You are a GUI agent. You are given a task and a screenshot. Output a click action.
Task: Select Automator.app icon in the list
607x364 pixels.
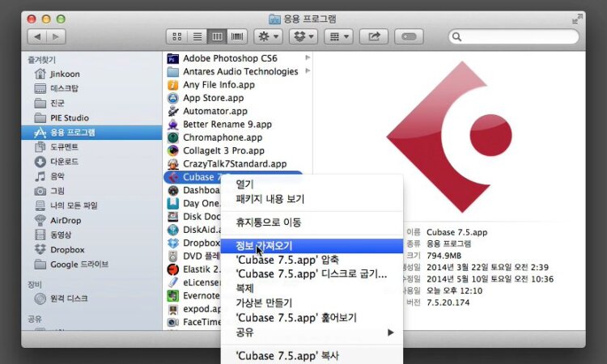pos(172,111)
